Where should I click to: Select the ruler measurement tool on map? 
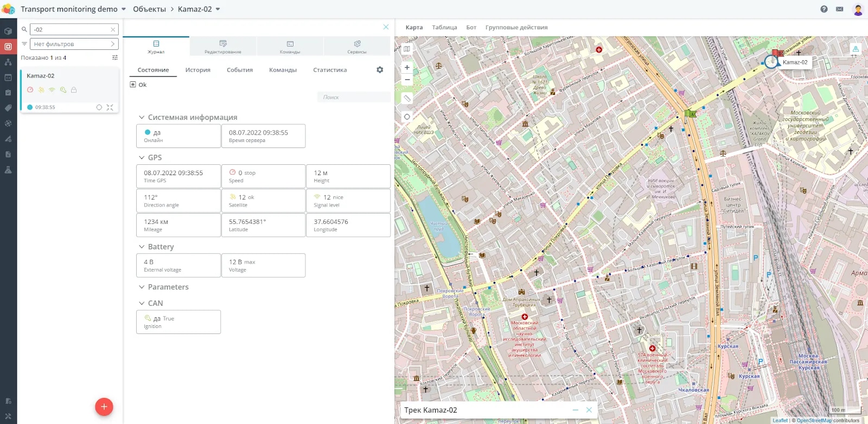pyautogui.click(x=407, y=99)
